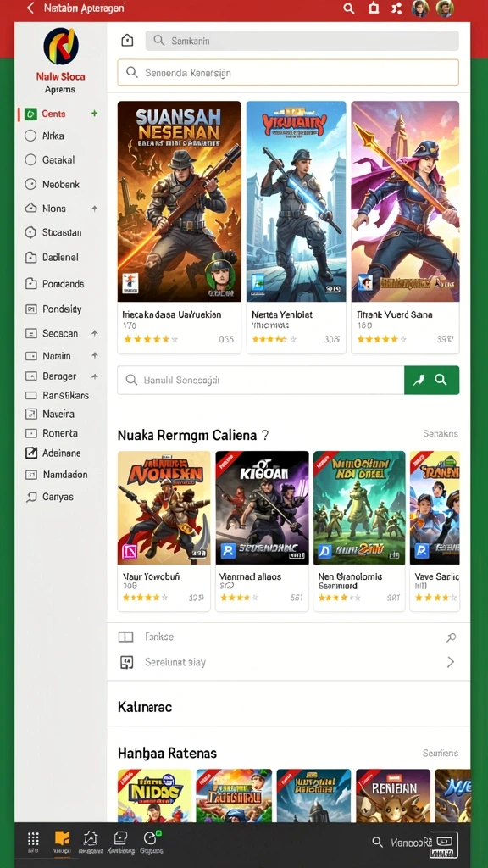Image resolution: width=488 pixels, height=868 pixels.
Task: Expand the Nlons arrow
Action: (95, 209)
